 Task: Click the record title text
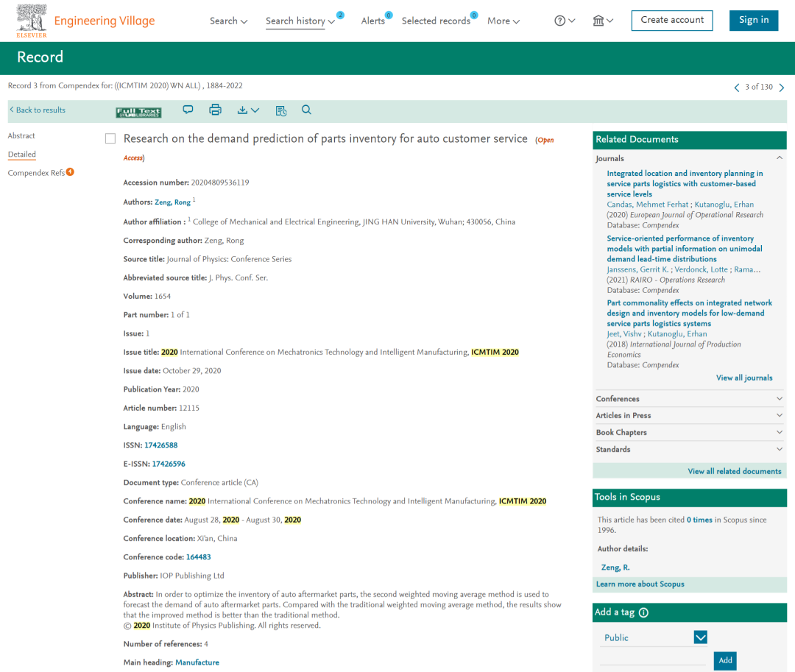(x=325, y=139)
